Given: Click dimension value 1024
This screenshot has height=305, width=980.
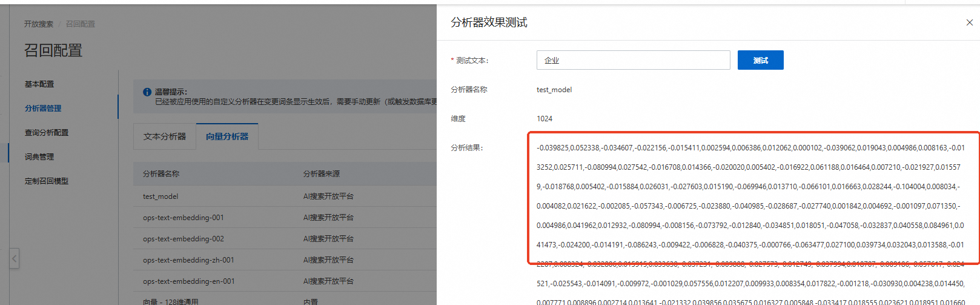Looking at the screenshot, I should 545,118.
